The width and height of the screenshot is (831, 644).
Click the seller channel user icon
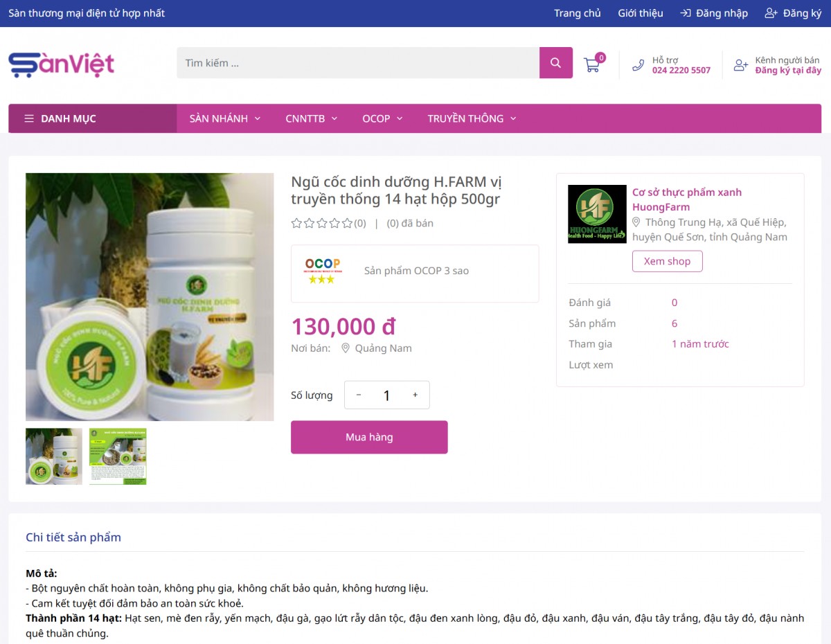pos(741,65)
